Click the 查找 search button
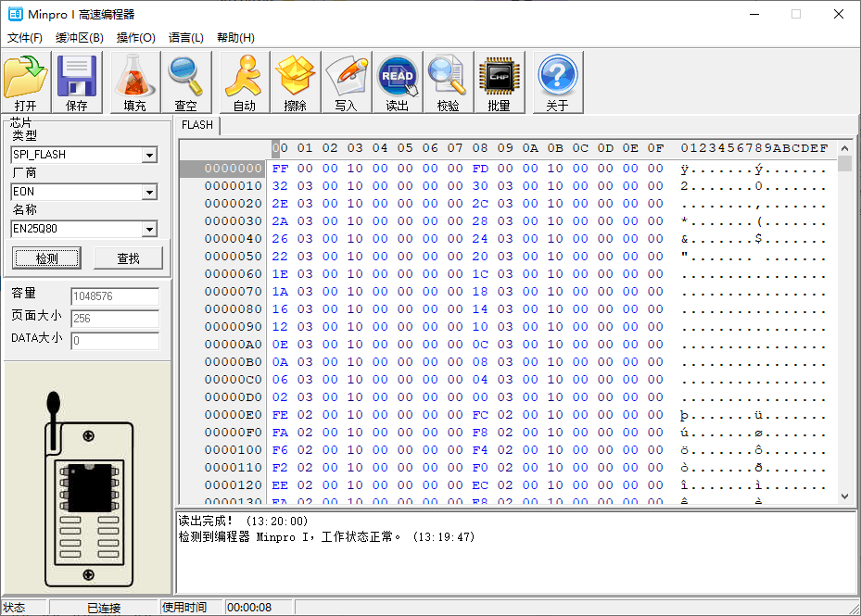 point(128,258)
